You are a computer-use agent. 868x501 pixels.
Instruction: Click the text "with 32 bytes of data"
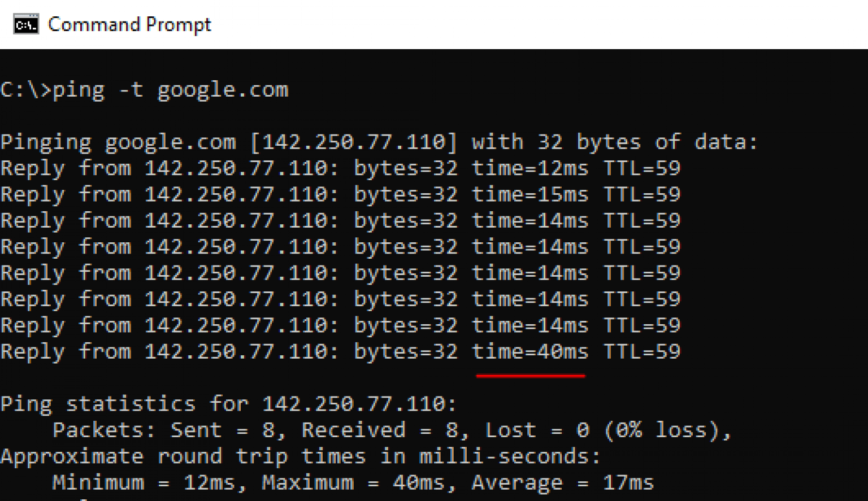click(614, 142)
